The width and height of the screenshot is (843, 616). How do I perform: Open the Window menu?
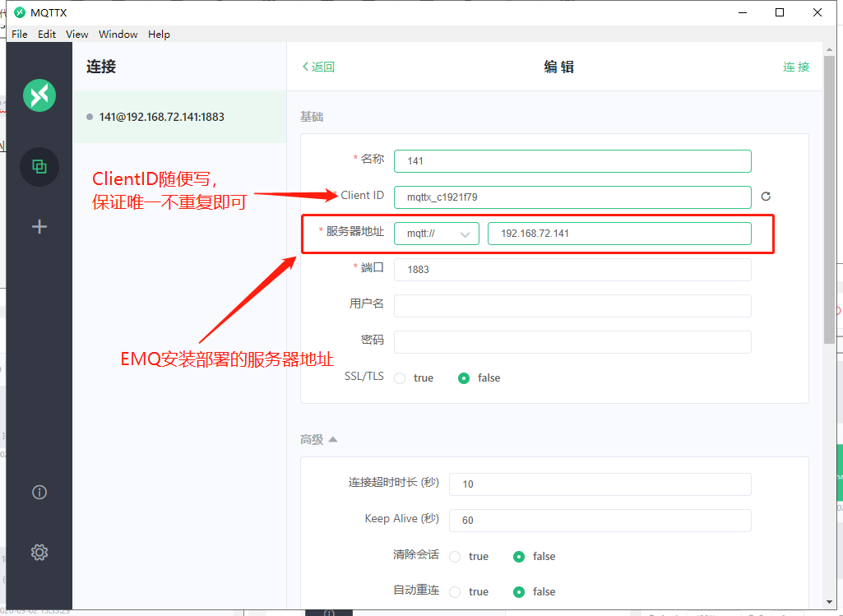point(118,35)
